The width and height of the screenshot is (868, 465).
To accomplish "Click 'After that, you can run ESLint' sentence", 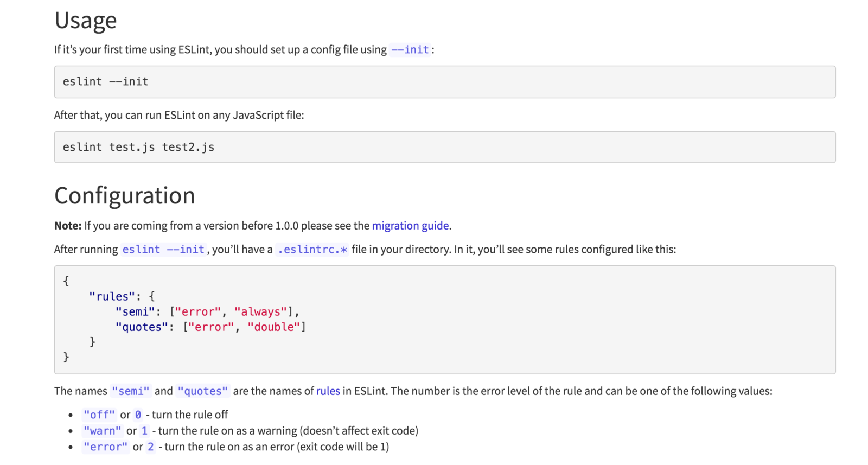I will (x=179, y=115).
